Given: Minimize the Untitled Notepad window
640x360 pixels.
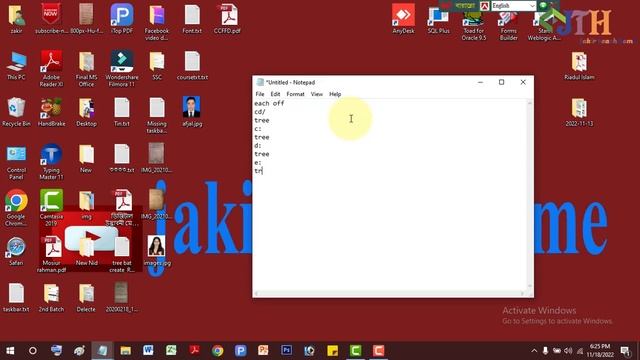Looking at the screenshot, I should point(480,82).
